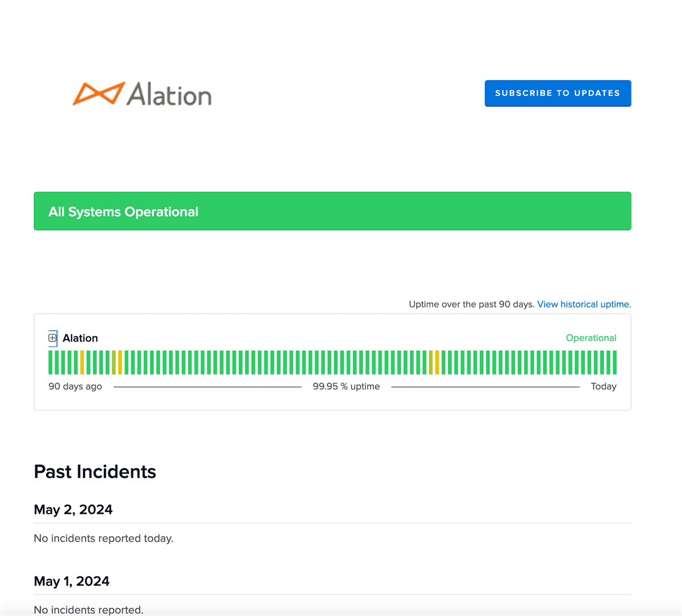This screenshot has height=616, width=682.
Task: Click a green uptime bar near the middle
Action: (335, 361)
